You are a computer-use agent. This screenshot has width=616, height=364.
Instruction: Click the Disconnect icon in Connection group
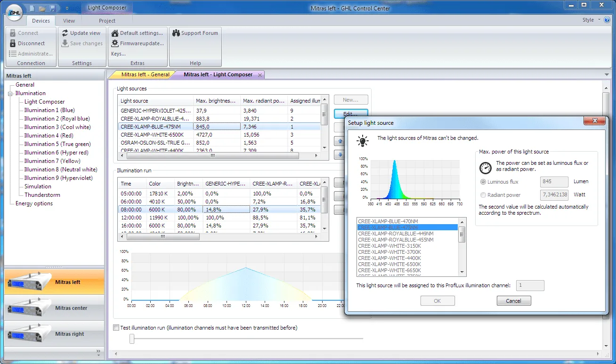[13, 43]
